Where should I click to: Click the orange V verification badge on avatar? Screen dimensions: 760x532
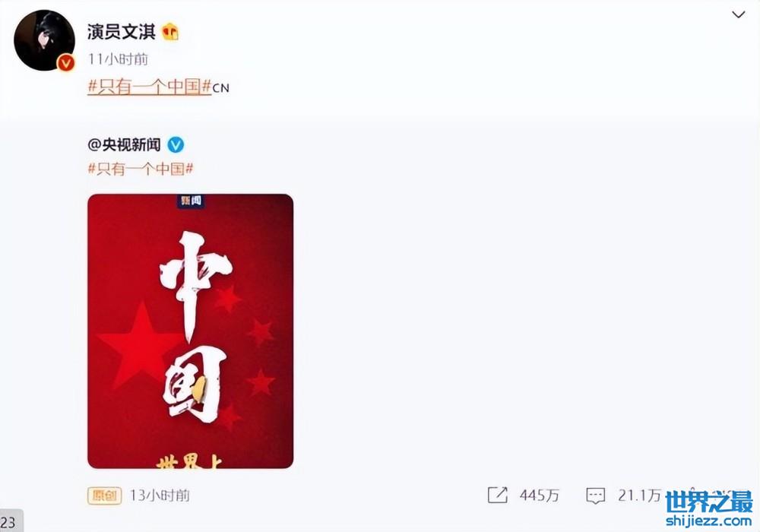coord(65,62)
